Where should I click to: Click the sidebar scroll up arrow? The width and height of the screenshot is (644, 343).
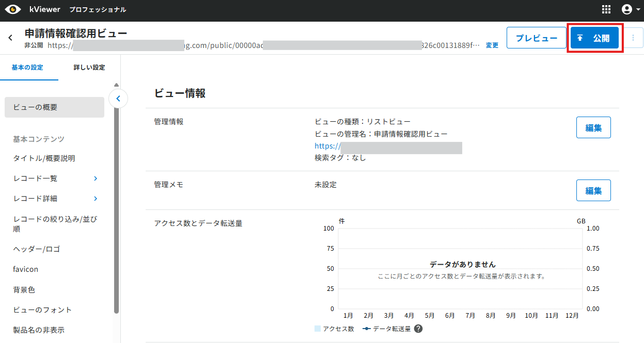[x=116, y=85]
